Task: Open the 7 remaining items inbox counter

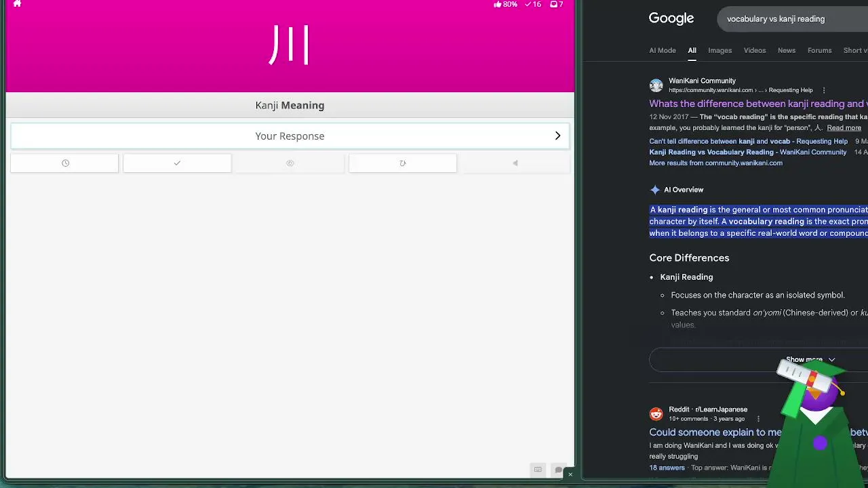Action: pos(556,4)
